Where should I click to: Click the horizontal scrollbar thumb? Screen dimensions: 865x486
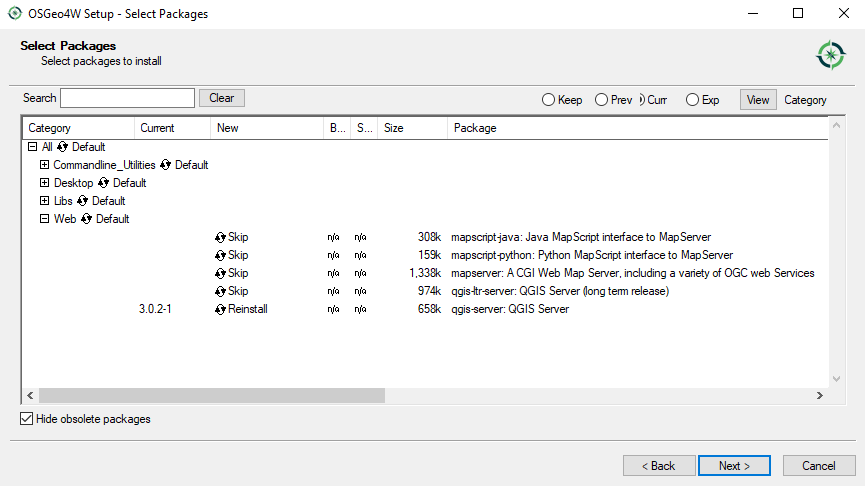click(x=210, y=396)
